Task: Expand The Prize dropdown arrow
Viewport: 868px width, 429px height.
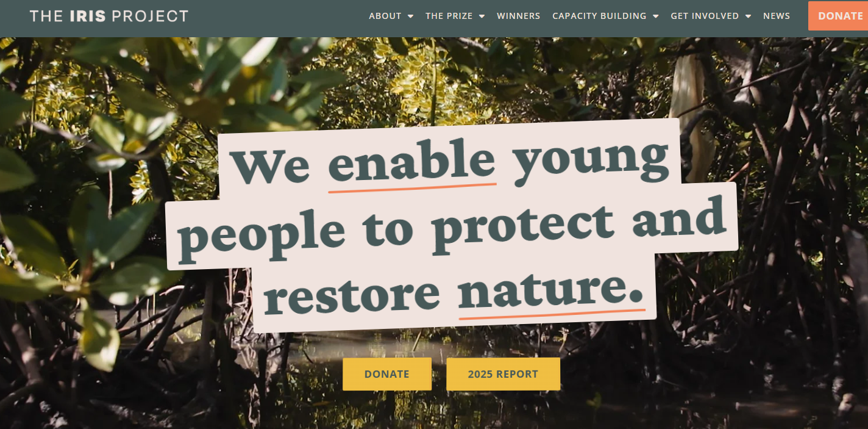Action: 482,16
